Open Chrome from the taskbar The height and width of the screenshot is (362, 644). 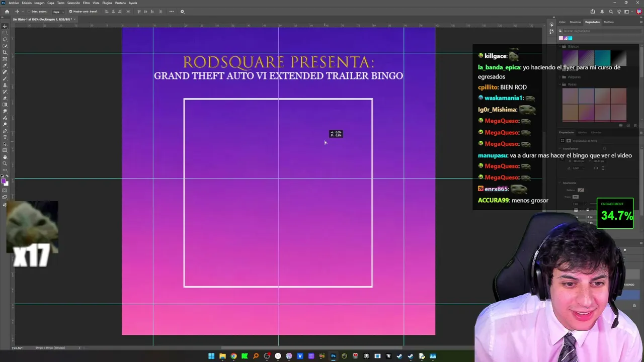click(233, 356)
